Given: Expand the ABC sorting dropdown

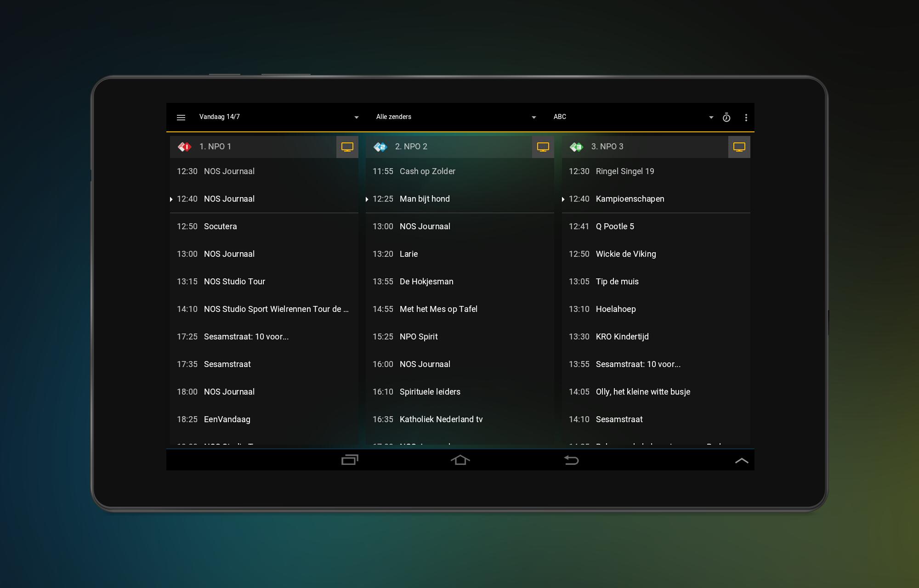Looking at the screenshot, I should tap(632, 117).
